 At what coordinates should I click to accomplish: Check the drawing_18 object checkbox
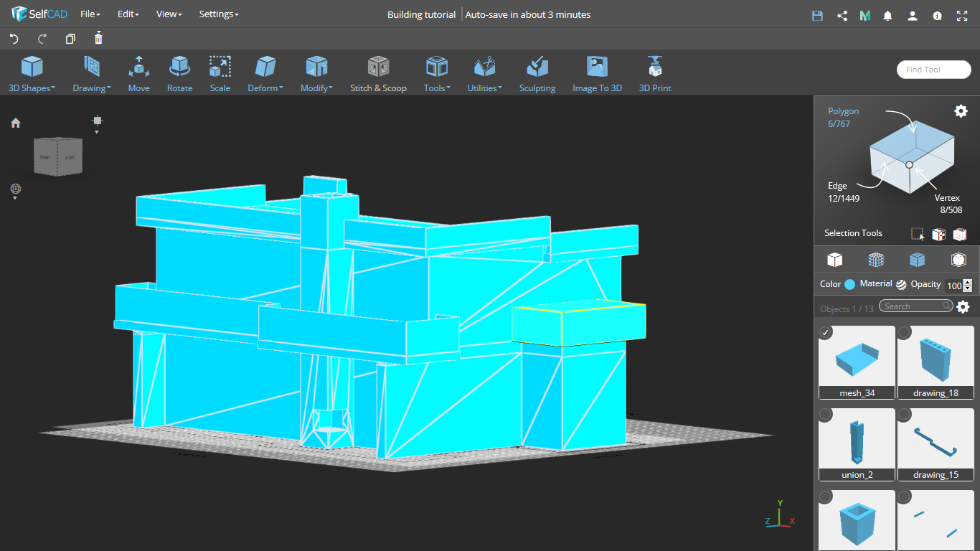tap(905, 332)
